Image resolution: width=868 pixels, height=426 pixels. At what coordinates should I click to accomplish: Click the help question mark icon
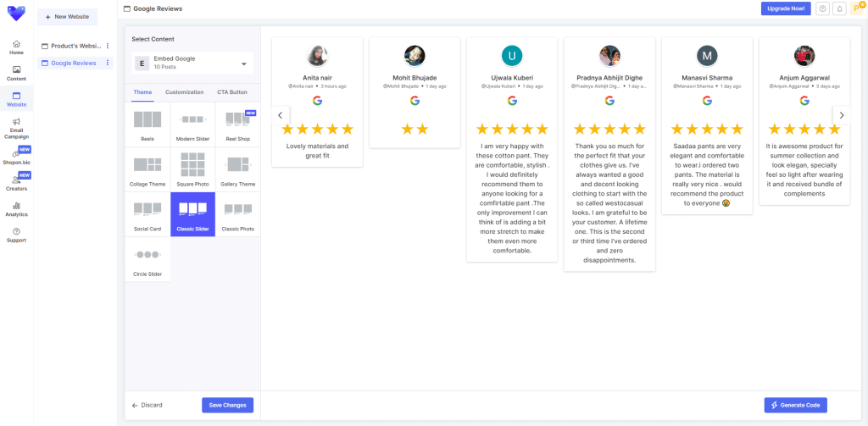click(x=822, y=8)
